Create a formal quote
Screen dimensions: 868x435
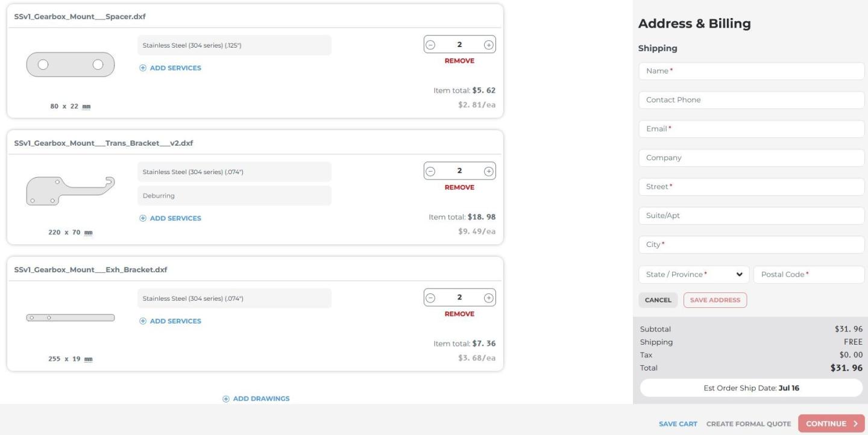[x=749, y=424]
